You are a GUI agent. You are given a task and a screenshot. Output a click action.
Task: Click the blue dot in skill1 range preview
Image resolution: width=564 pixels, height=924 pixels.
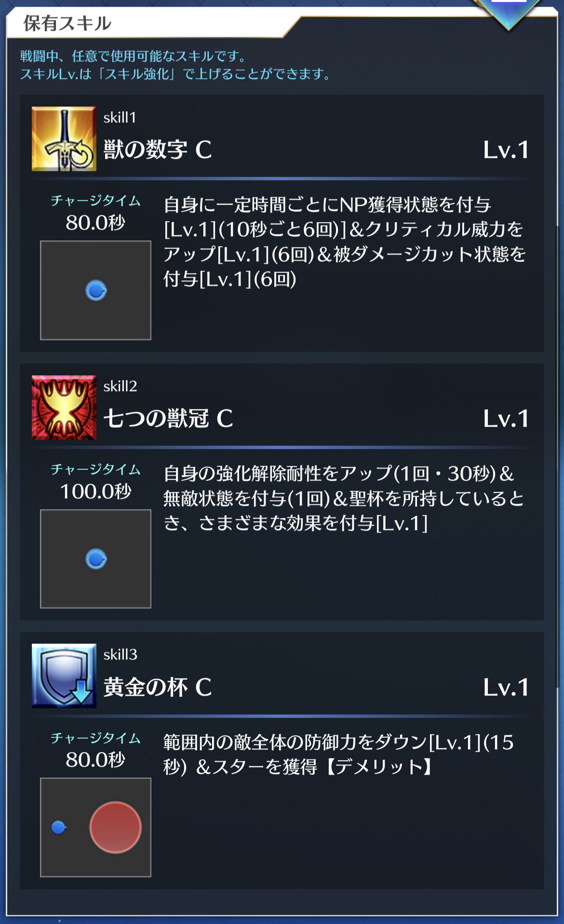click(x=96, y=290)
